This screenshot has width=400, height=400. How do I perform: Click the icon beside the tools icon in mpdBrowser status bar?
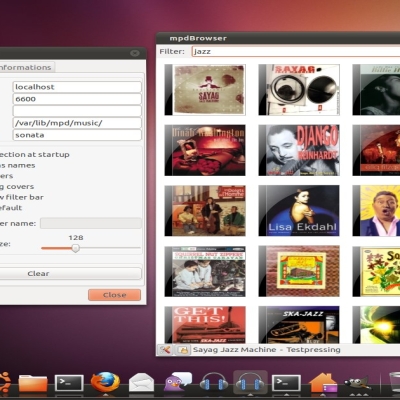[183, 350]
